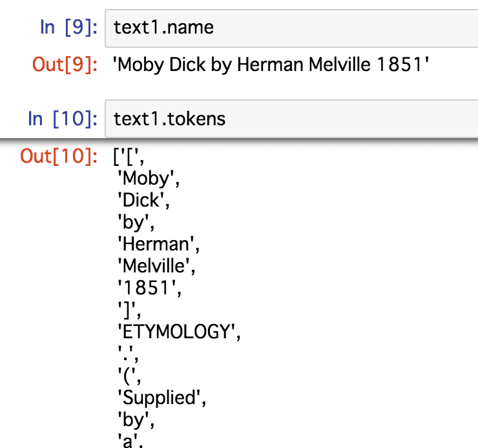This screenshot has width=478, height=448.
Task: Click the text1.name code input cell
Action: 291,28
